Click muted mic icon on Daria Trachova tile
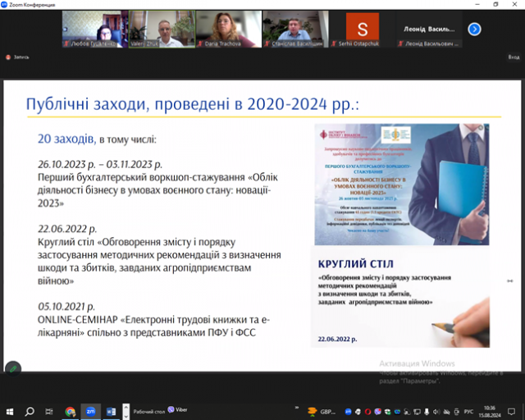 [x=200, y=43]
